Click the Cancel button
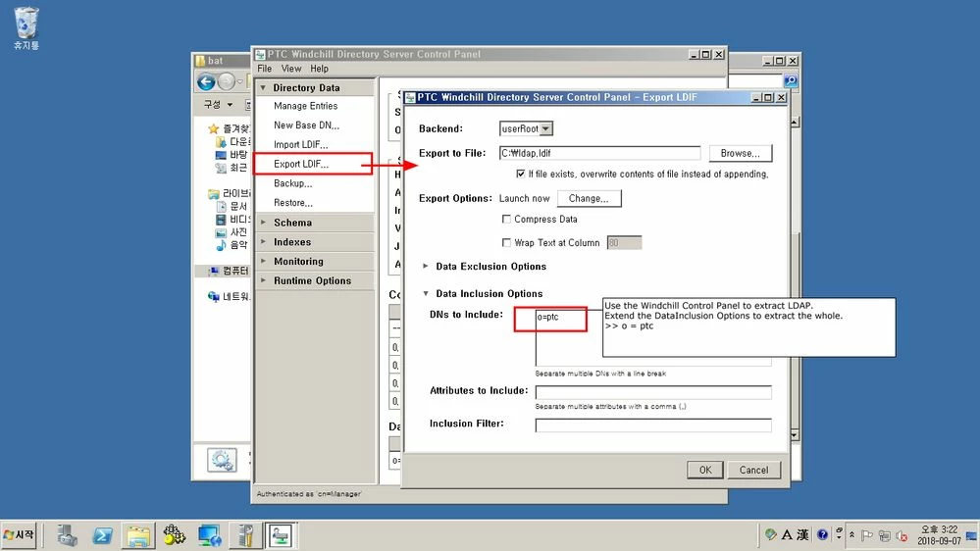The image size is (980, 551). click(x=753, y=470)
